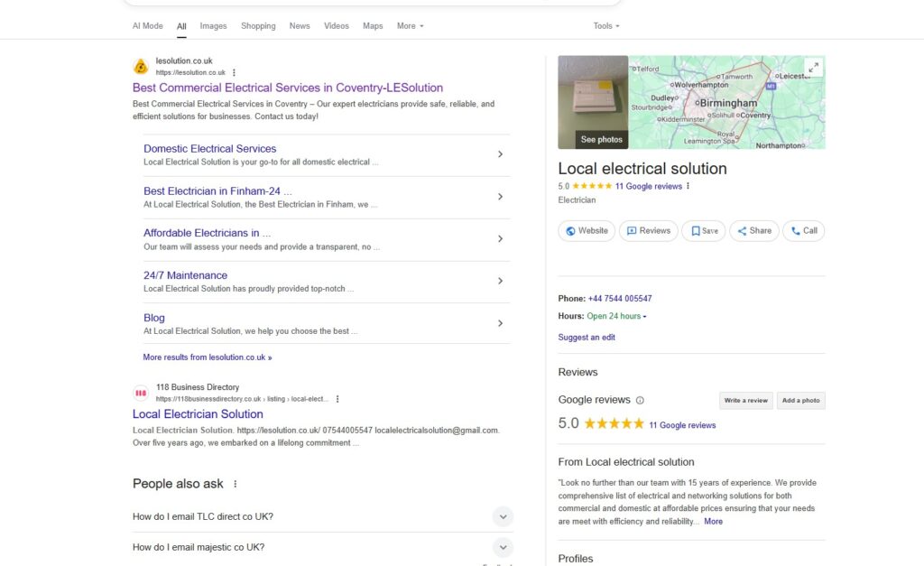Click the Local electrical solution panel heading

642,169
